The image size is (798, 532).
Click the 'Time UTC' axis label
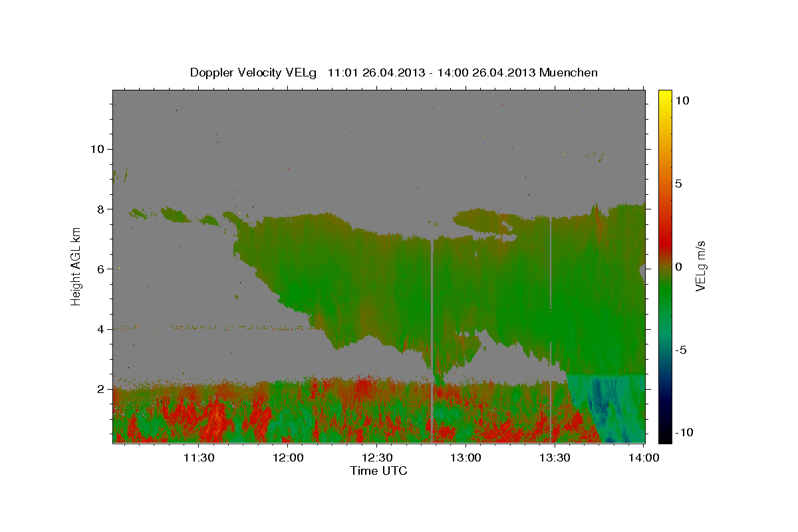click(x=378, y=471)
